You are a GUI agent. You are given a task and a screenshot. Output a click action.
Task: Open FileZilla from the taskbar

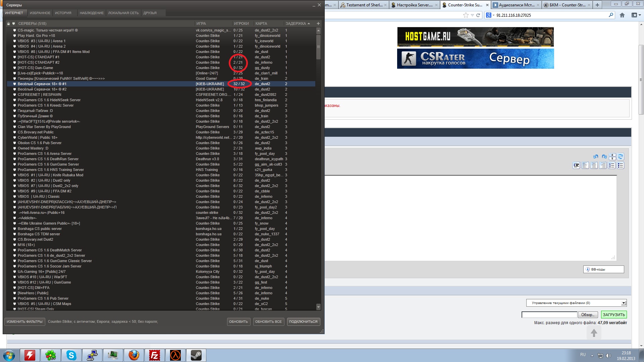coord(155,355)
